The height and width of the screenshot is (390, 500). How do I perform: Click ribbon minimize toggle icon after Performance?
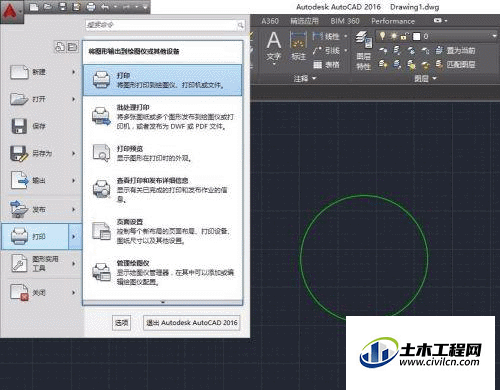[438, 21]
